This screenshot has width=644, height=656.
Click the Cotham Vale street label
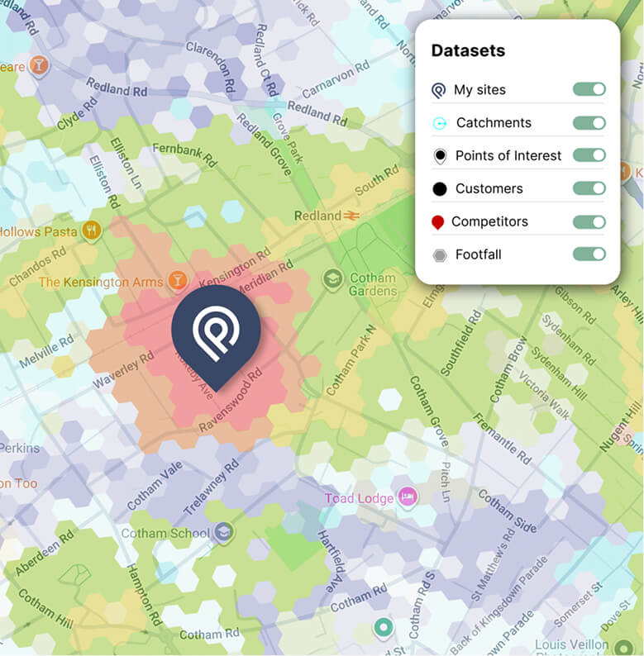tap(155, 486)
